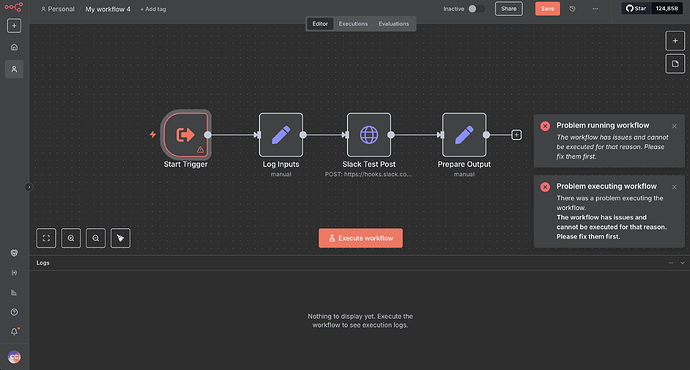Click the Slack Test Post output connector dot
The image size is (690, 370).
click(x=391, y=135)
